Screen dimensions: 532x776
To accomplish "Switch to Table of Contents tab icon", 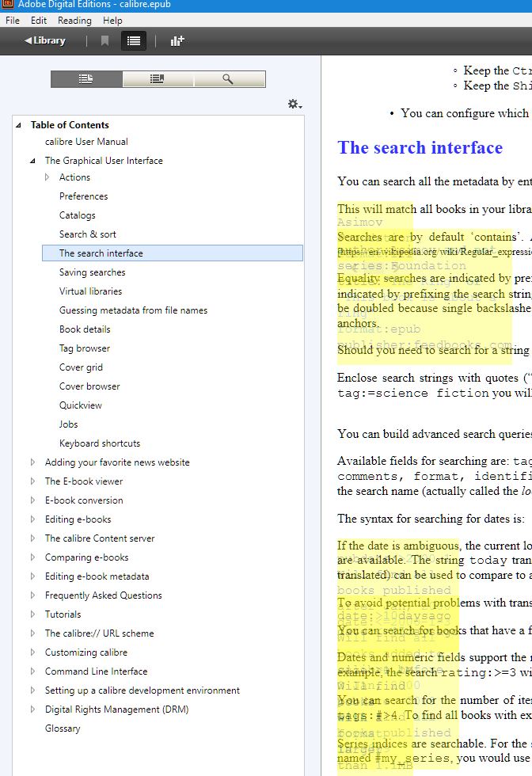I will [x=86, y=79].
